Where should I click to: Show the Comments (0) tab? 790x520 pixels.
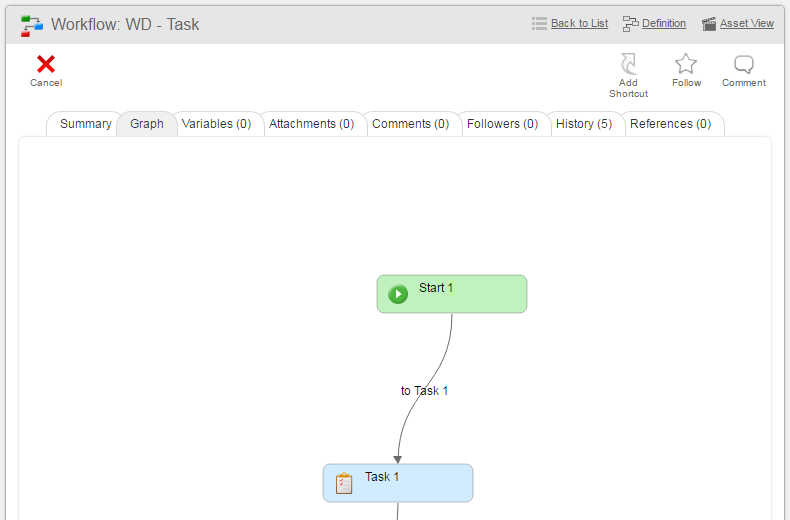point(410,124)
